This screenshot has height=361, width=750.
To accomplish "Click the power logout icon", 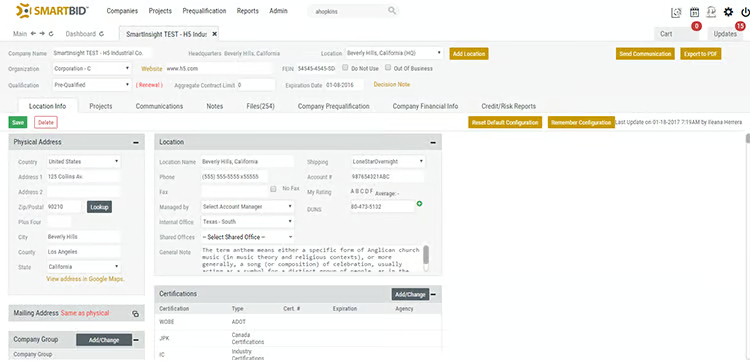I will coord(745,12).
